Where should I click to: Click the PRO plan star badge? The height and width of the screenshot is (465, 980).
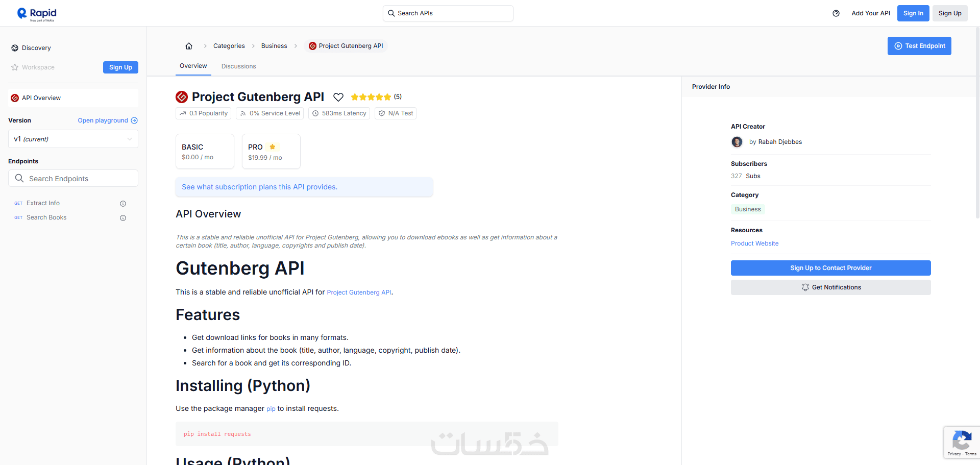(x=273, y=147)
